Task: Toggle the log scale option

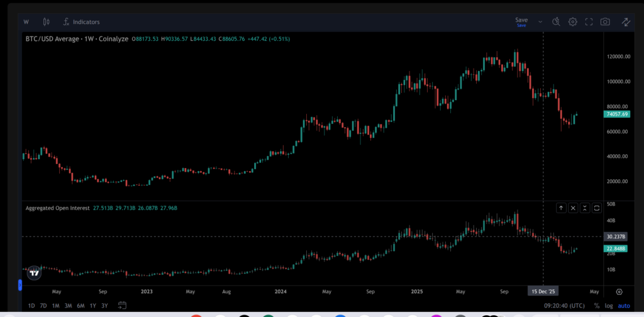Action: 609,305
